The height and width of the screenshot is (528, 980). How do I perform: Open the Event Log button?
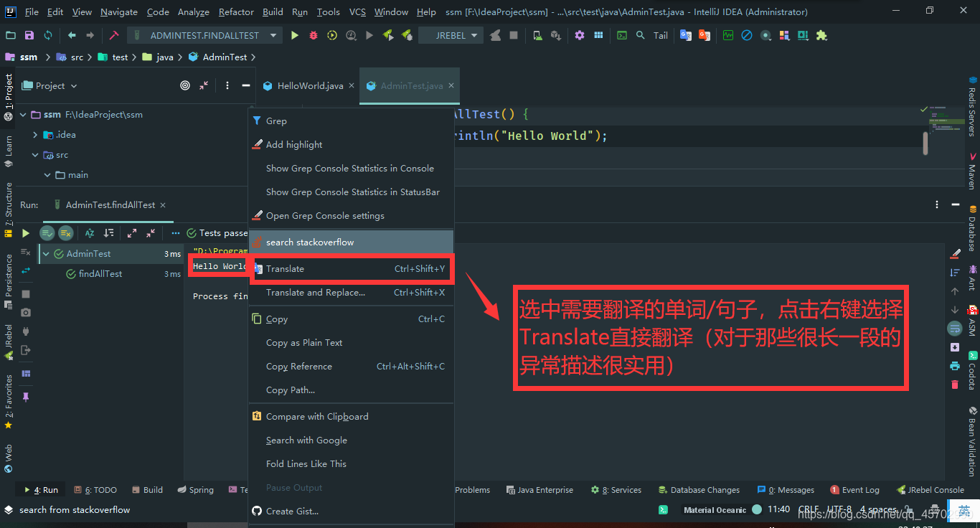[854, 490]
